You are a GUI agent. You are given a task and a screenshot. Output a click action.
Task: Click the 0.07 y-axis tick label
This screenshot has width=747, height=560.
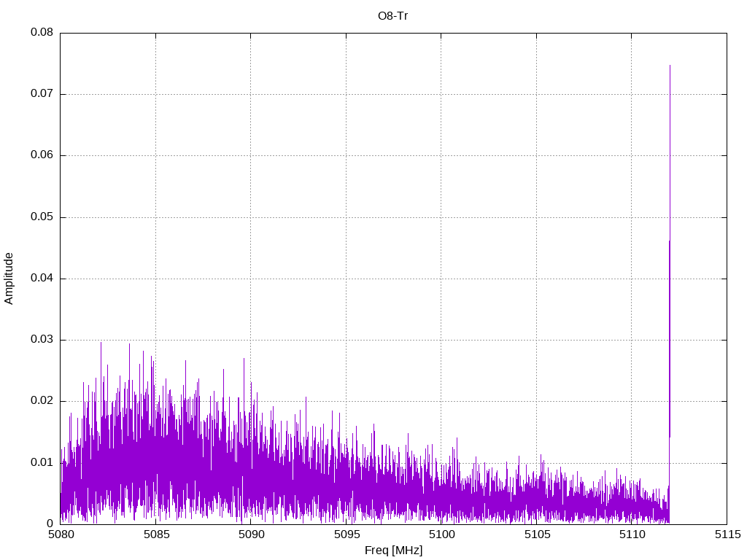(x=41, y=94)
